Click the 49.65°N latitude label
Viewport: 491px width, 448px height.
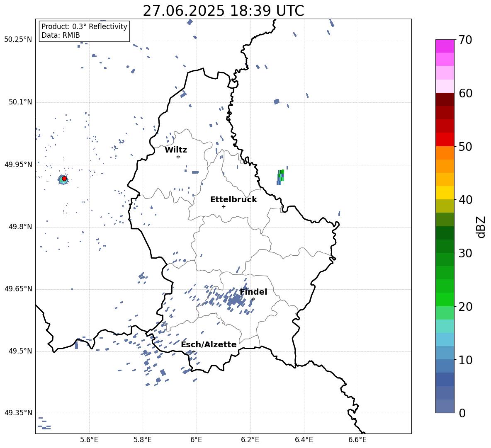(18, 288)
